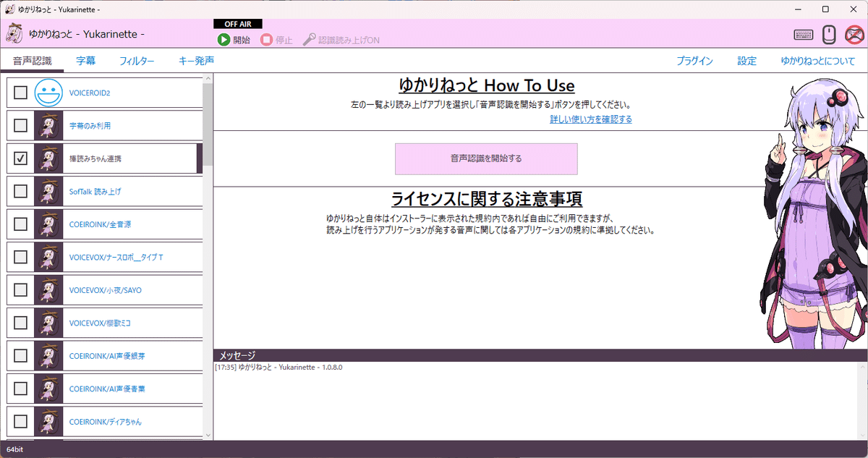Screen dimensions: 868x458
Task: Click the version log line in メッセージ
Action: pos(278,368)
